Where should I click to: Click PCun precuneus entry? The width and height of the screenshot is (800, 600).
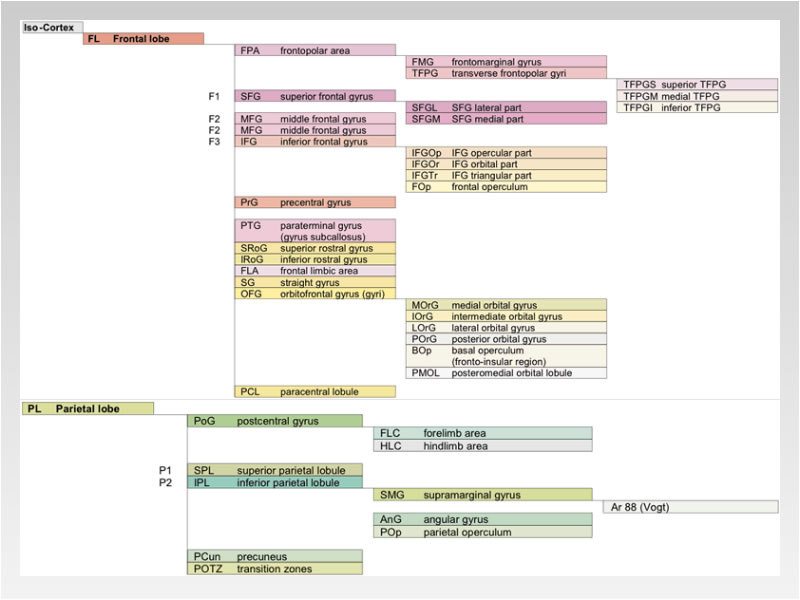tap(275, 556)
